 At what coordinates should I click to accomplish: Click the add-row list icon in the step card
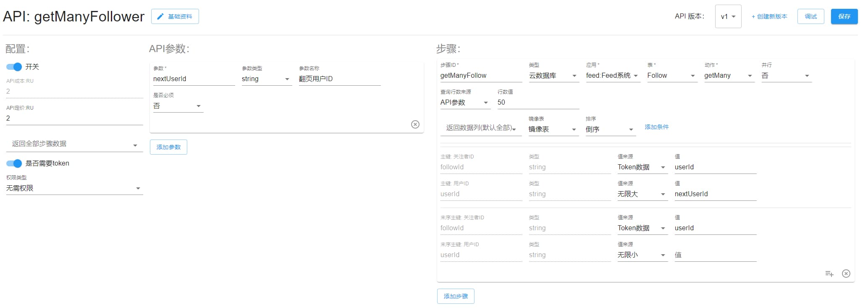tap(829, 274)
